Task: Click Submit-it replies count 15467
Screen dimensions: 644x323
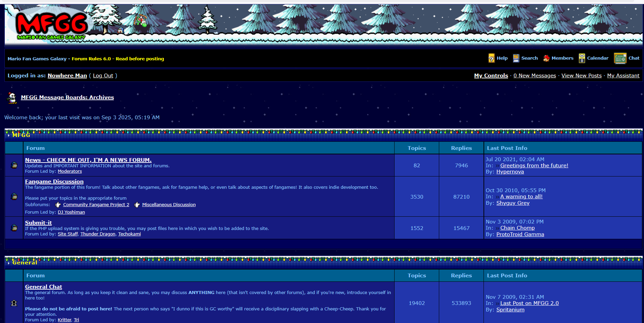Action: pos(461,228)
